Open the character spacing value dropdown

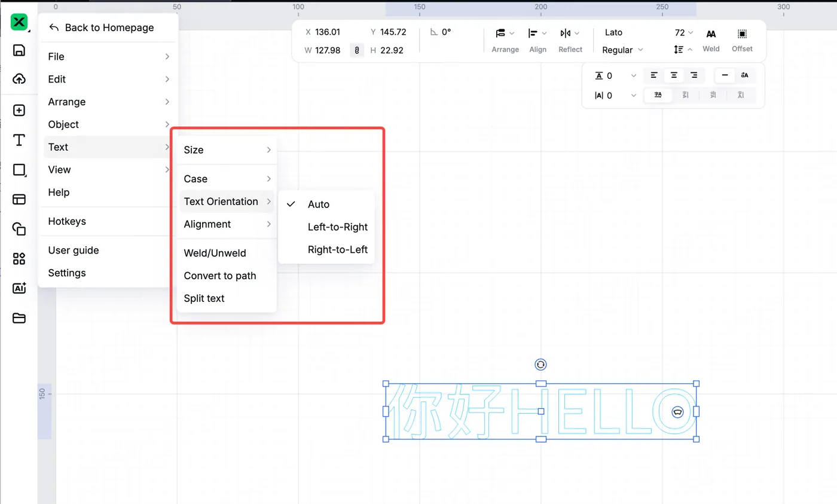point(634,95)
